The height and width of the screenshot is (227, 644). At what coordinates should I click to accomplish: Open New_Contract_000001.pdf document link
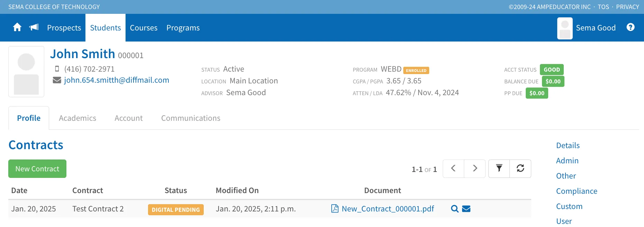click(x=388, y=209)
